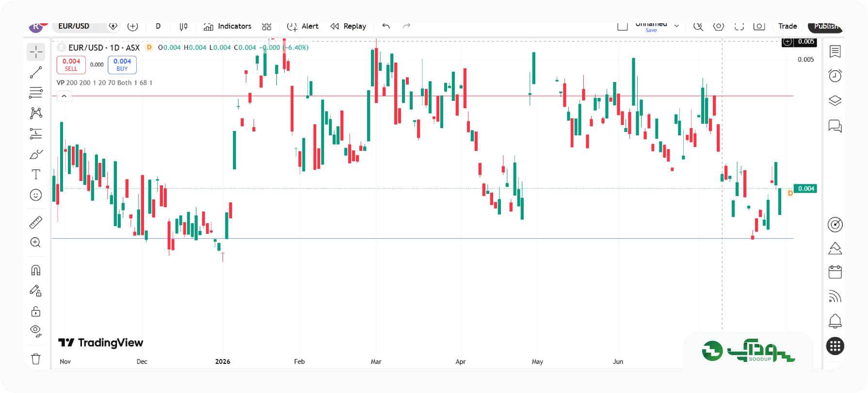Click the 2026 time axis label
868x393 pixels.
pyautogui.click(x=223, y=361)
